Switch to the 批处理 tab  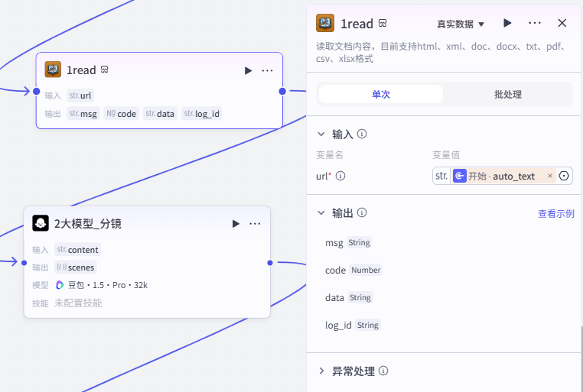click(508, 94)
